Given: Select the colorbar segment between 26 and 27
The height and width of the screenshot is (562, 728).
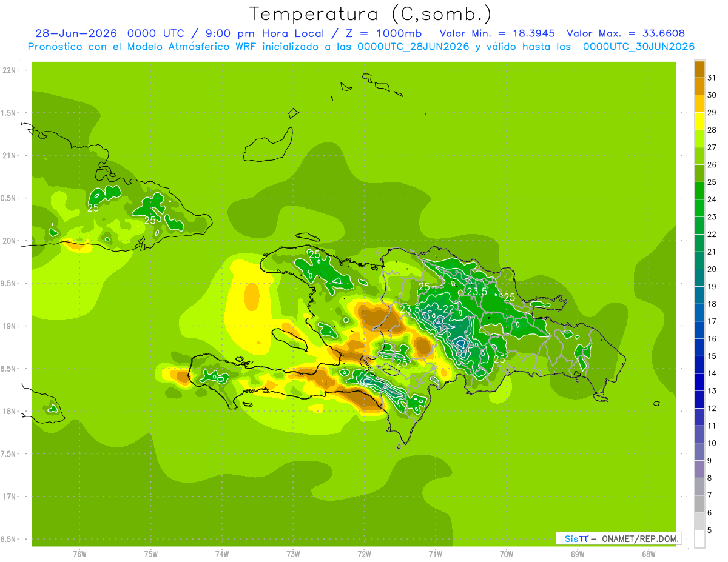Looking at the screenshot, I should click(x=699, y=156).
